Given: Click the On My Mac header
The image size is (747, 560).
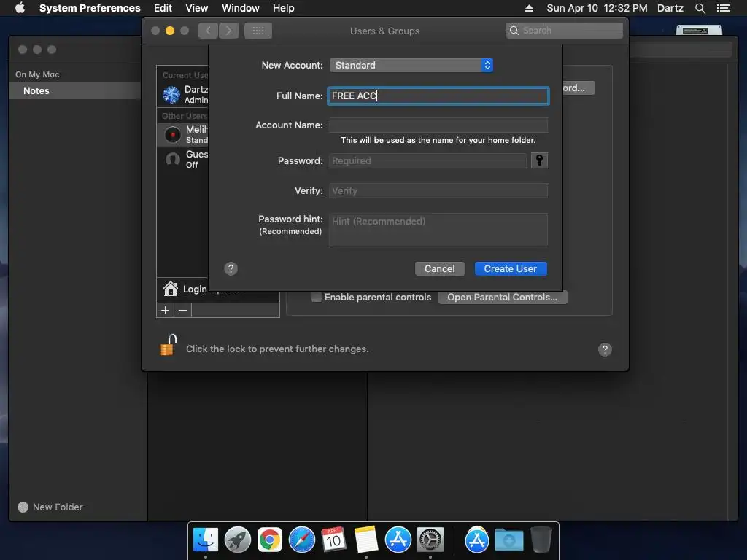Looking at the screenshot, I should pyautogui.click(x=37, y=74).
